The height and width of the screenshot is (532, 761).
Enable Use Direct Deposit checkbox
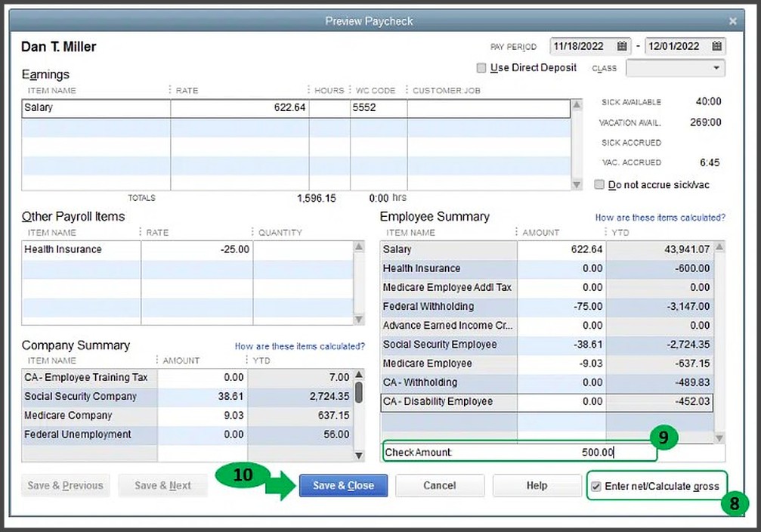pyautogui.click(x=481, y=68)
